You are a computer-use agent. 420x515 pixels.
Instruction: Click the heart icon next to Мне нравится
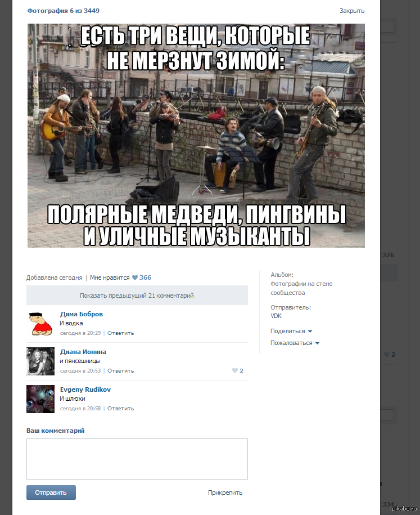pyautogui.click(x=135, y=277)
